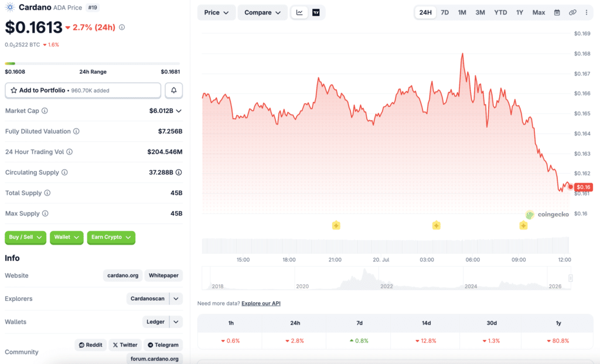The height and width of the screenshot is (364, 600).
Task: Click Explore our API link
Action: [261, 303]
